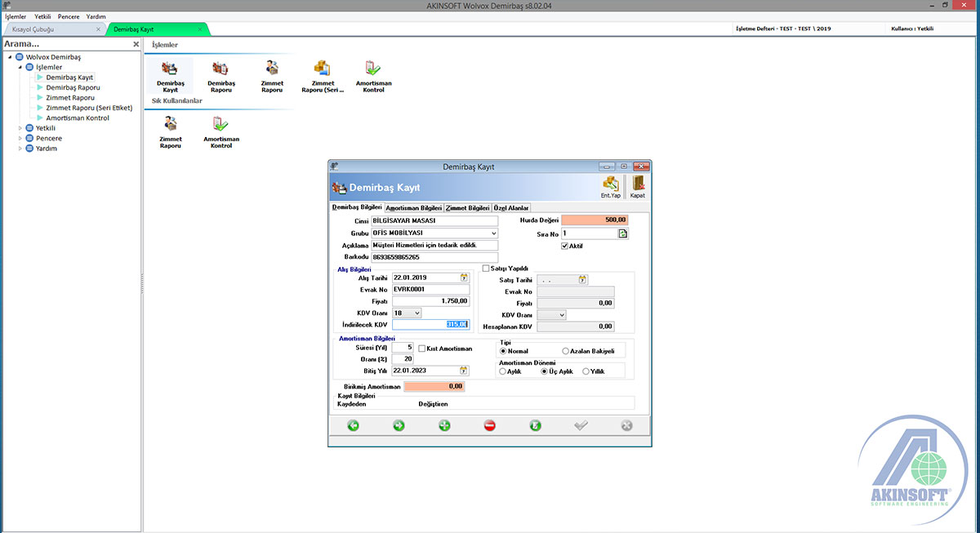Expand the KDV Oranı dropdown showing 18
980x533 pixels.
pos(416,313)
